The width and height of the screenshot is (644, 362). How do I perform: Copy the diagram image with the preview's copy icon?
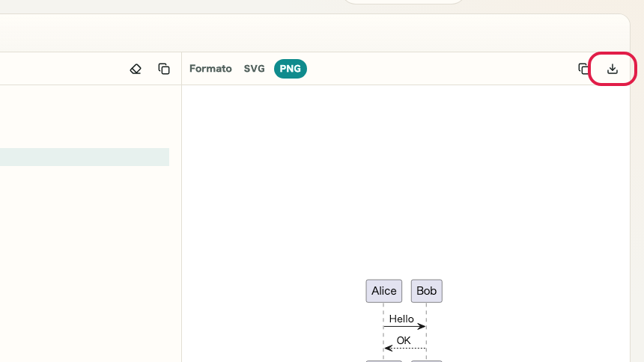583,69
